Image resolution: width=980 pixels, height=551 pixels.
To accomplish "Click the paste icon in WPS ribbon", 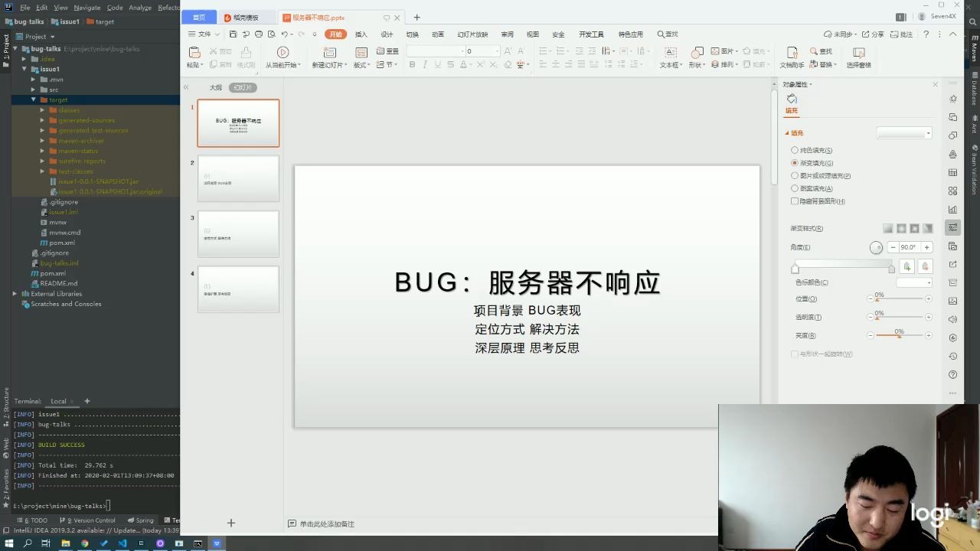I will [x=194, y=52].
